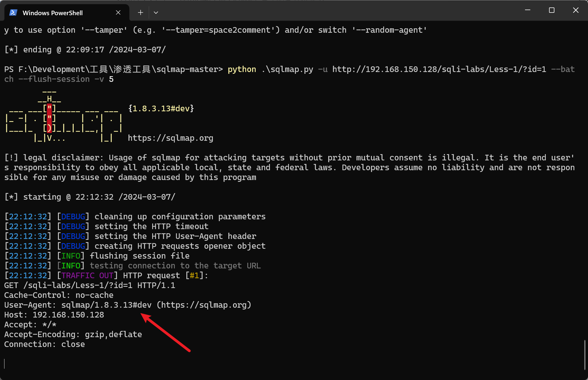
Task: Click the '.\sqlmap.py' script name
Action: [287, 69]
